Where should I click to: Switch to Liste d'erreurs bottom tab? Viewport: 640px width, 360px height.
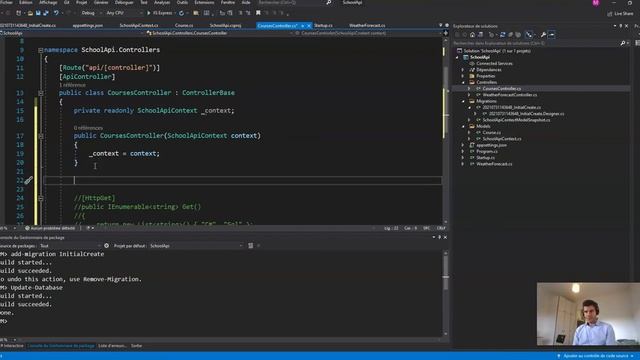click(112, 346)
